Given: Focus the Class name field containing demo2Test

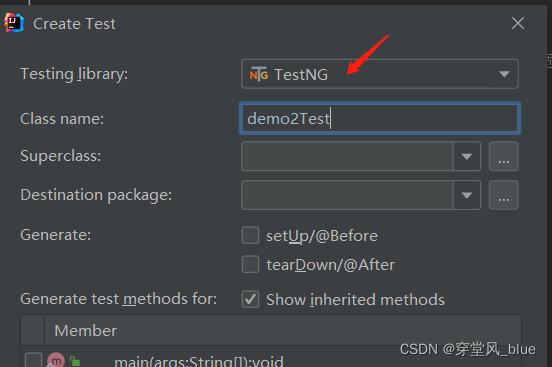Looking at the screenshot, I should click(380, 118).
